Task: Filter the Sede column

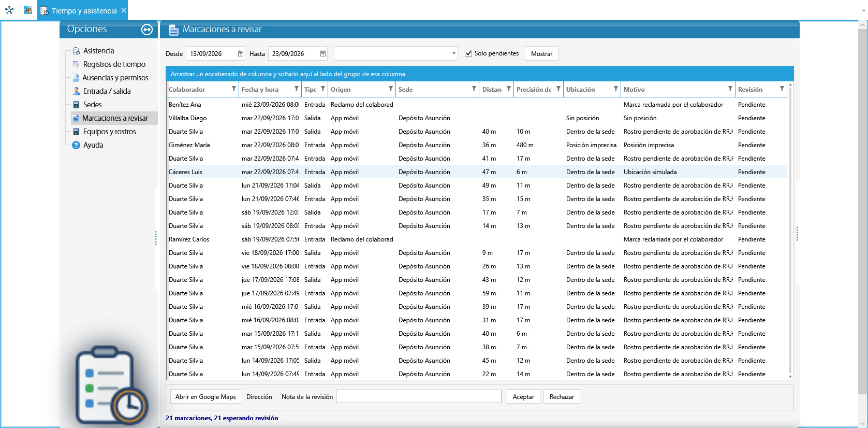Action: [x=474, y=89]
